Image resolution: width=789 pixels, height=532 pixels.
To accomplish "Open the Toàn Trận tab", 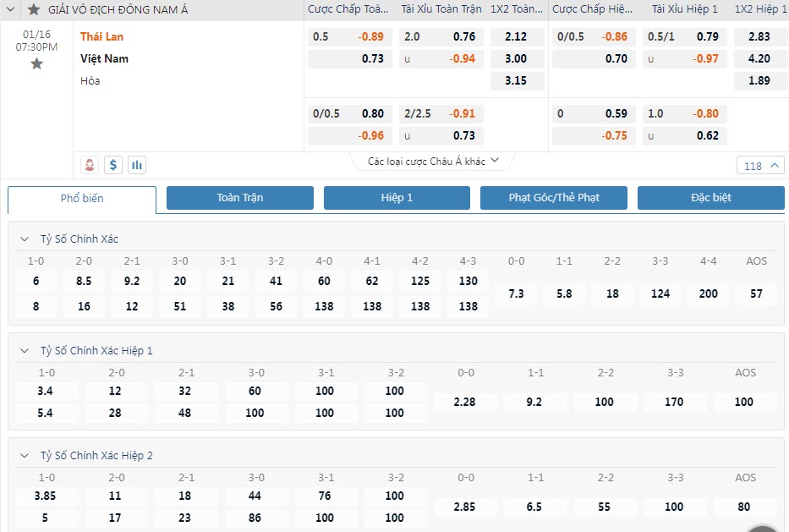I will pos(240,198).
